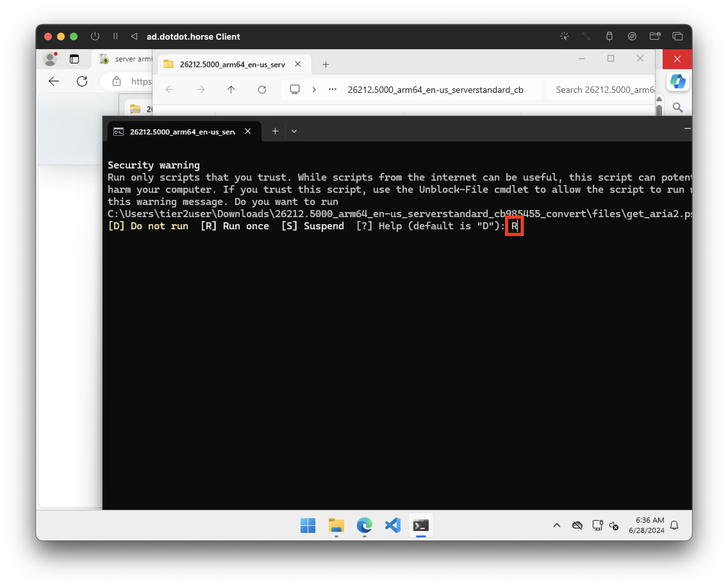Click "[R] Run once" text in terminal

coord(235,226)
